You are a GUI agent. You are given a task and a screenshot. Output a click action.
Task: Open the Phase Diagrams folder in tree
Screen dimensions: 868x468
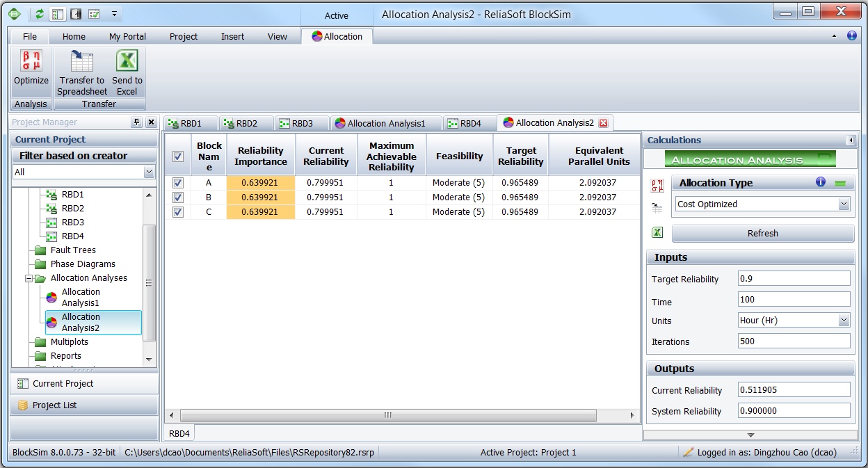pos(83,264)
